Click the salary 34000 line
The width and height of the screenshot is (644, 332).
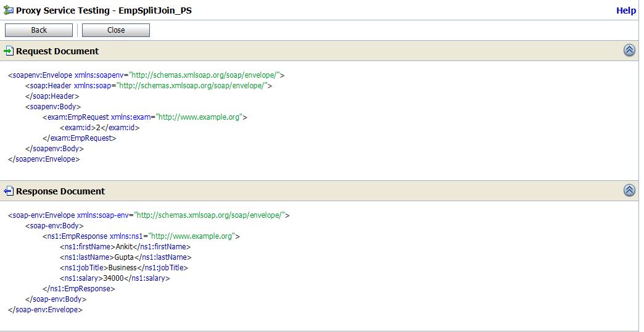115,278
